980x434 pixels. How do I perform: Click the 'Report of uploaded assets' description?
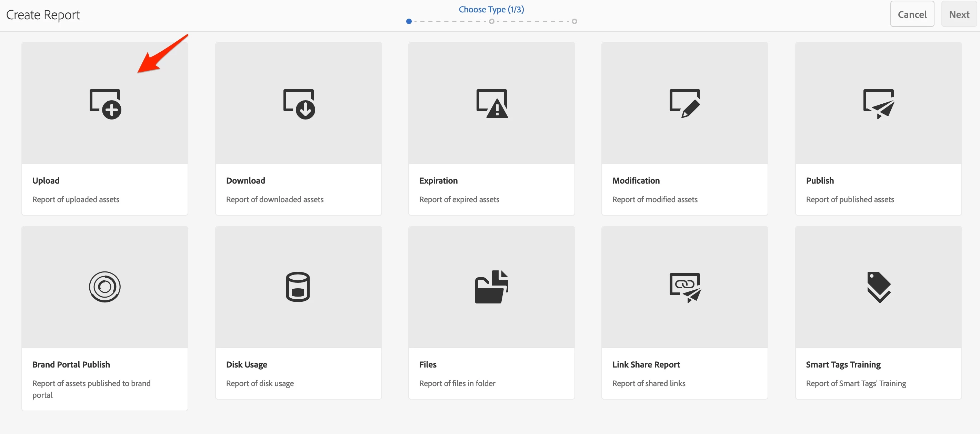tap(76, 199)
